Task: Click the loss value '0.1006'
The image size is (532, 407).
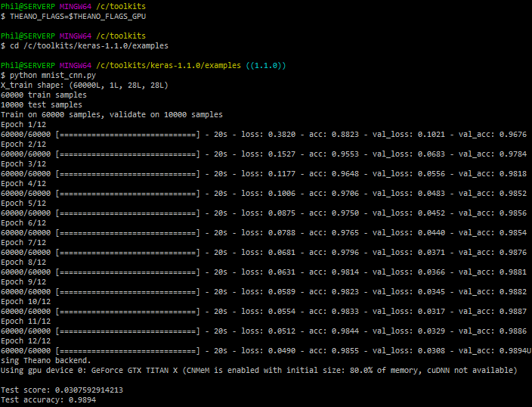Action: click(282, 194)
